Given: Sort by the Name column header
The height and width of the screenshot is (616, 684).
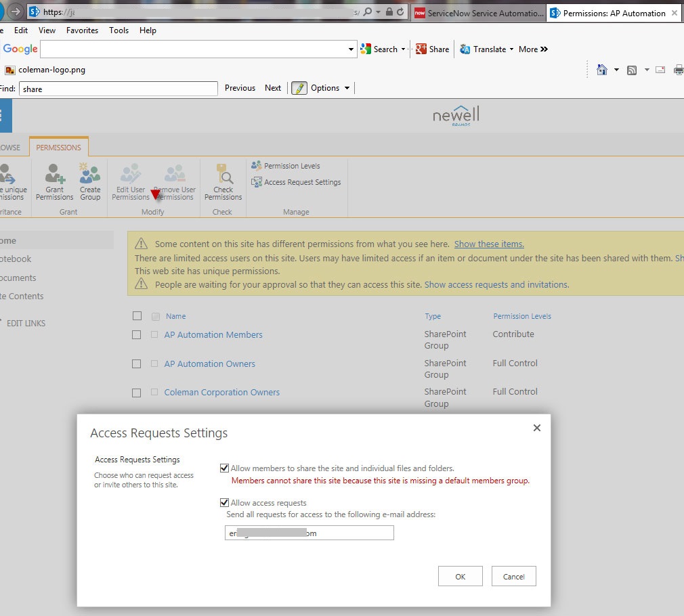Looking at the screenshot, I should 176,316.
